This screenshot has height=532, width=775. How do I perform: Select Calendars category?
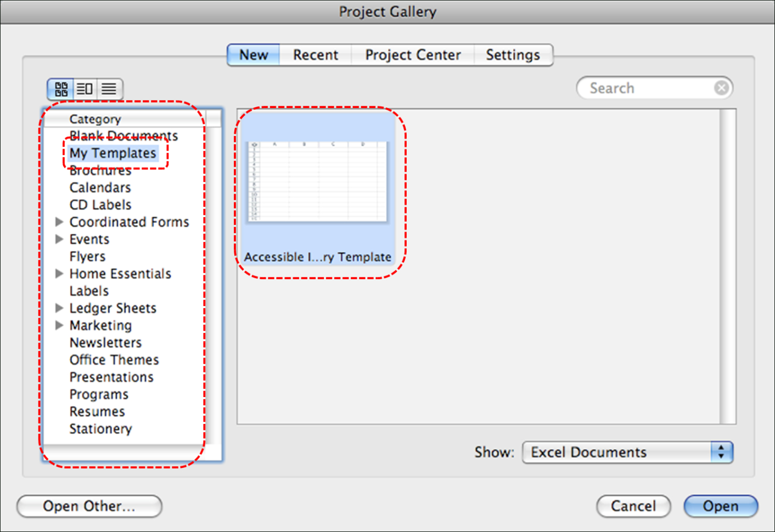[100, 188]
